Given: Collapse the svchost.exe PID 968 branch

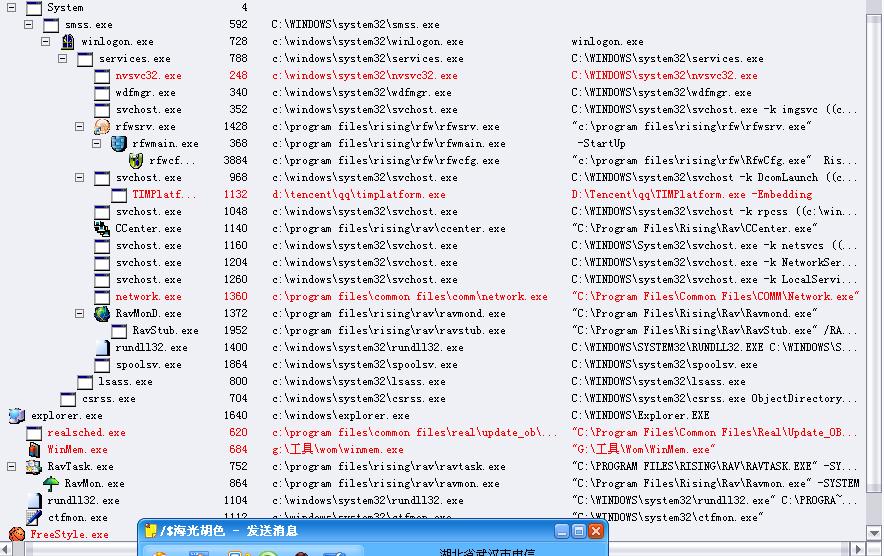Looking at the screenshot, I should [79, 178].
